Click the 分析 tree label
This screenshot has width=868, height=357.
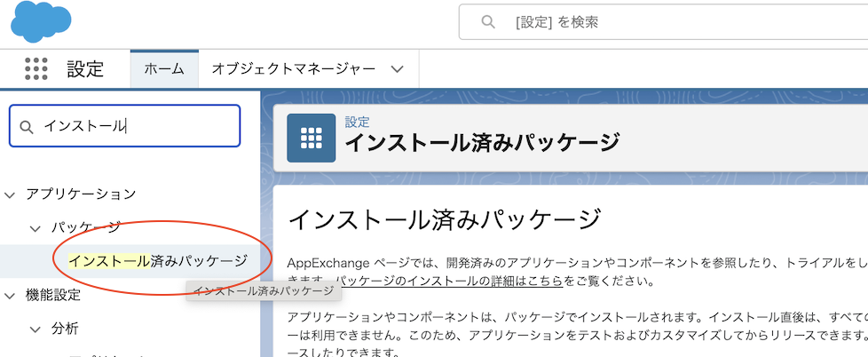(x=65, y=329)
